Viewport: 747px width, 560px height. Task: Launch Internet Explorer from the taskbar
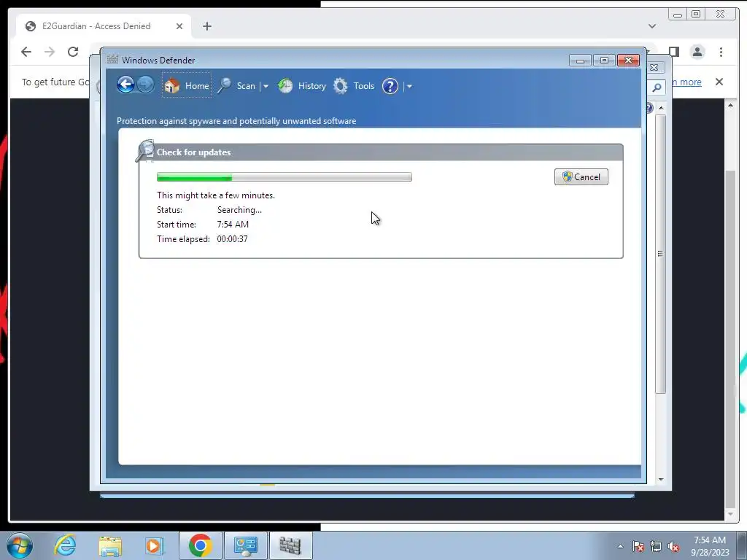click(x=65, y=545)
